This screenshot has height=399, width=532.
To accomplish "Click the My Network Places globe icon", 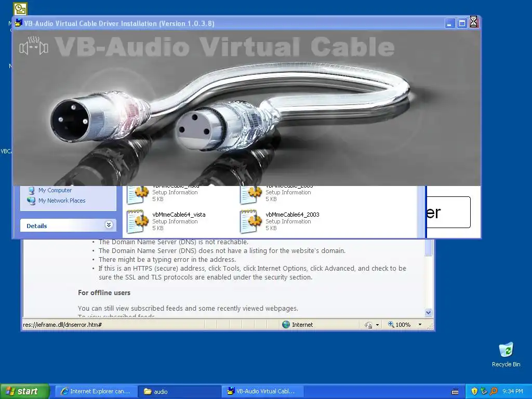I will coord(31,201).
